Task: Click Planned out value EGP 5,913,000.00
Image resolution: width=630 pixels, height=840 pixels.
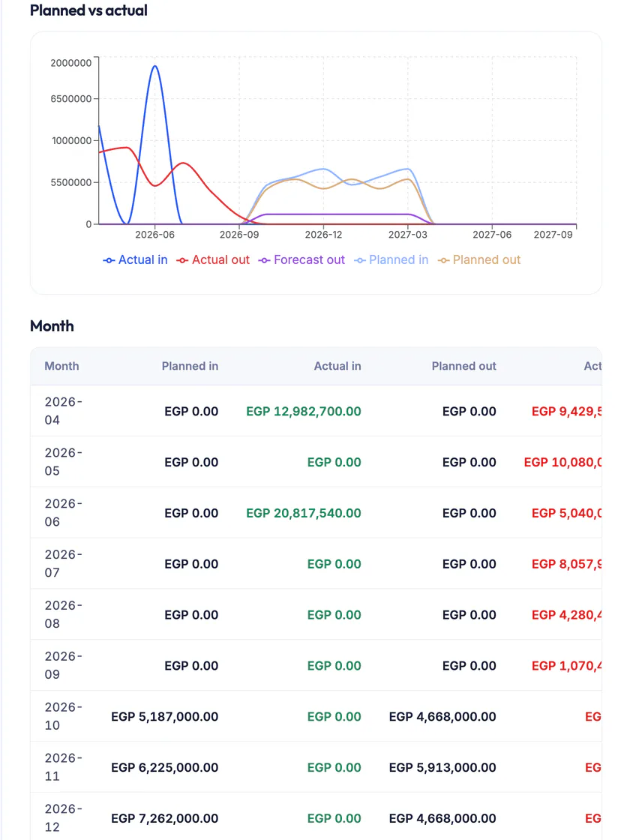Action: (x=442, y=768)
